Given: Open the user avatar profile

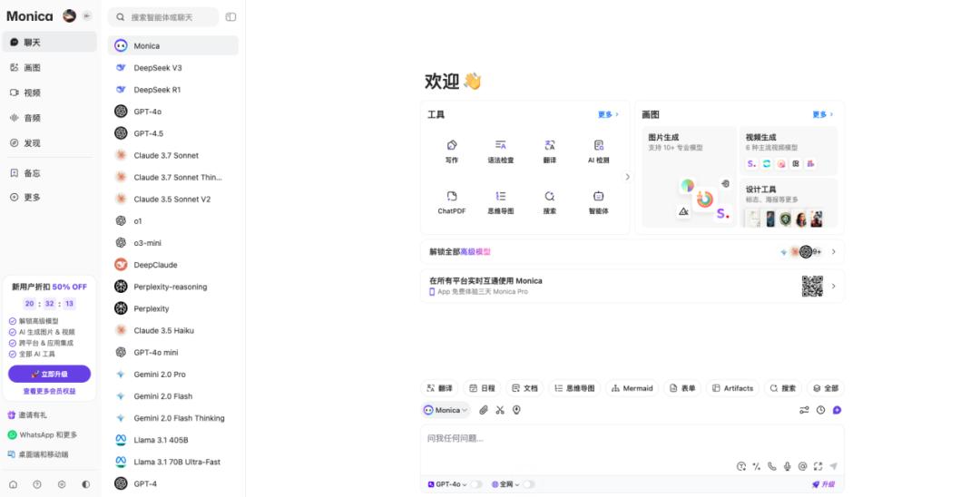Looking at the screenshot, I should pos(69,16).
